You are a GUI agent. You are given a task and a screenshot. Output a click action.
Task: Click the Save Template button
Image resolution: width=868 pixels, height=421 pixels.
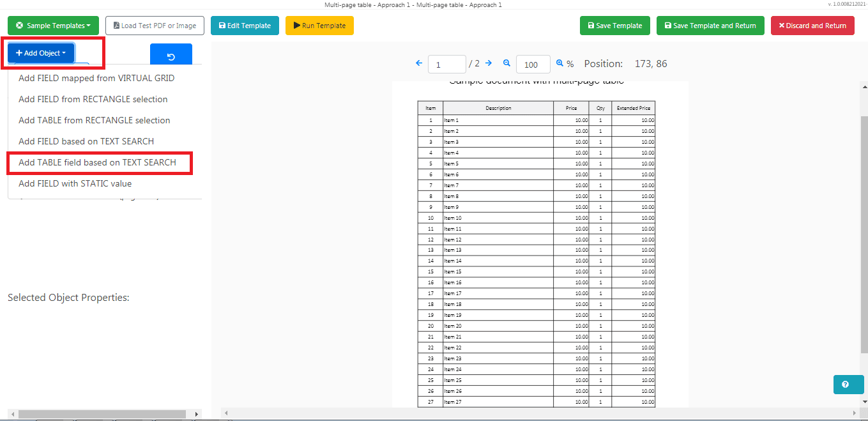click(614, 26)
